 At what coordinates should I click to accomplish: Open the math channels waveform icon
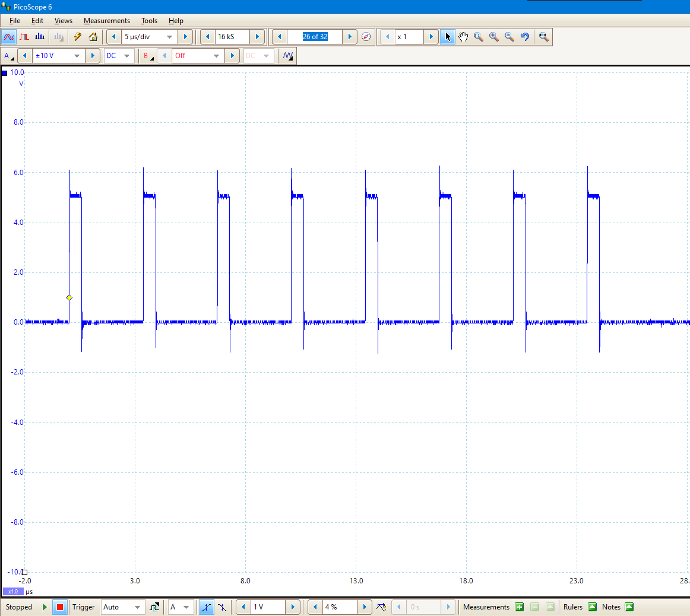[x=288, y=56]
